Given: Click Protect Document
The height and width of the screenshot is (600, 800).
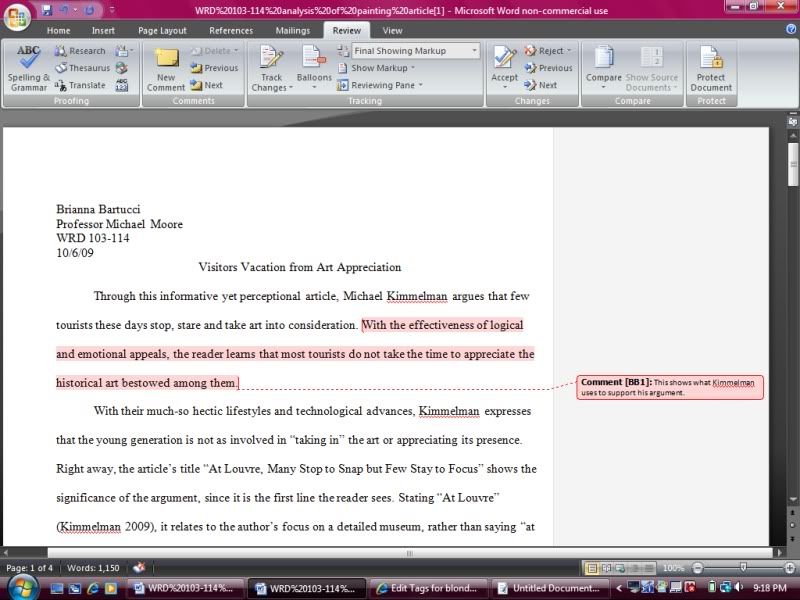Looking at the screenshot, I should coord(711,68).
